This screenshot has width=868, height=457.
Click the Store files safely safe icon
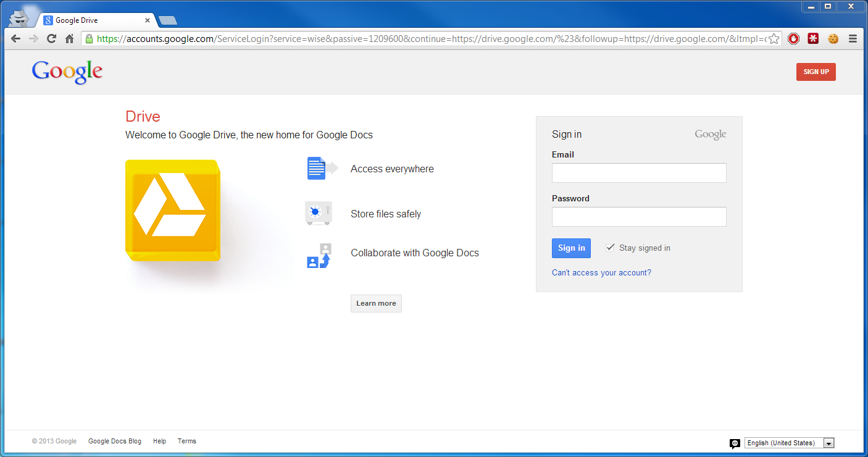click(x=319, y=213)
